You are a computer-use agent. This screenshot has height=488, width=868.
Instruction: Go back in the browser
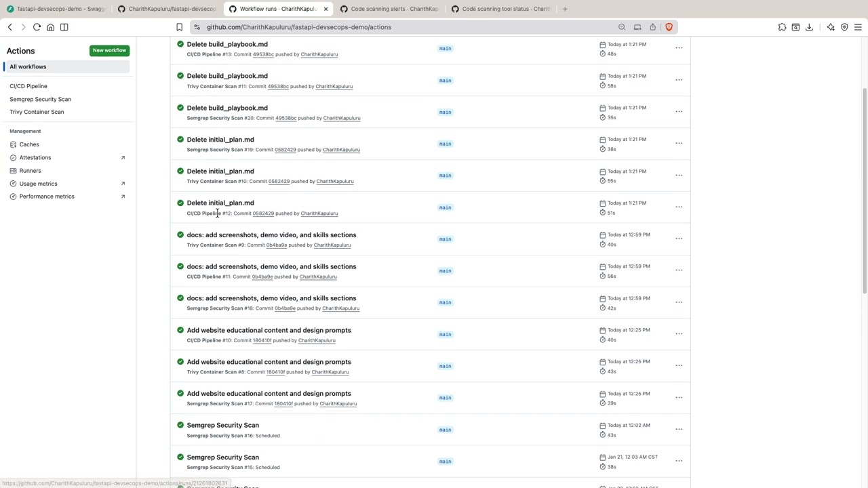(10, 27)
